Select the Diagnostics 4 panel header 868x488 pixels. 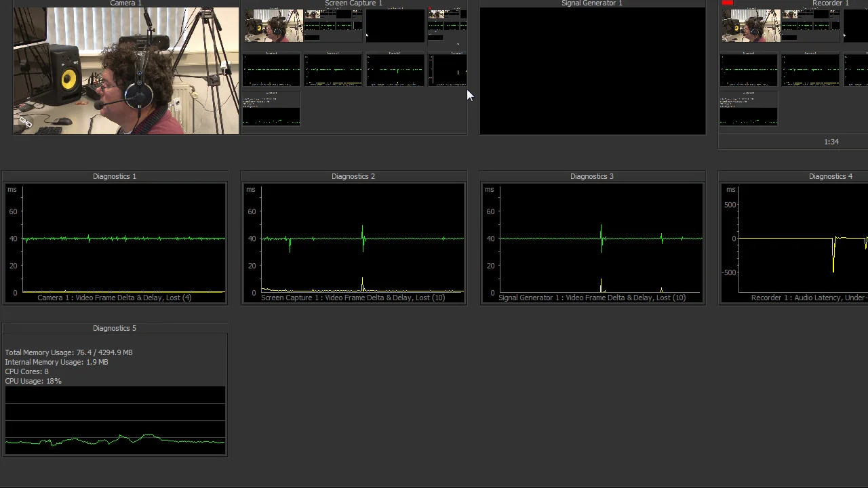830,176
